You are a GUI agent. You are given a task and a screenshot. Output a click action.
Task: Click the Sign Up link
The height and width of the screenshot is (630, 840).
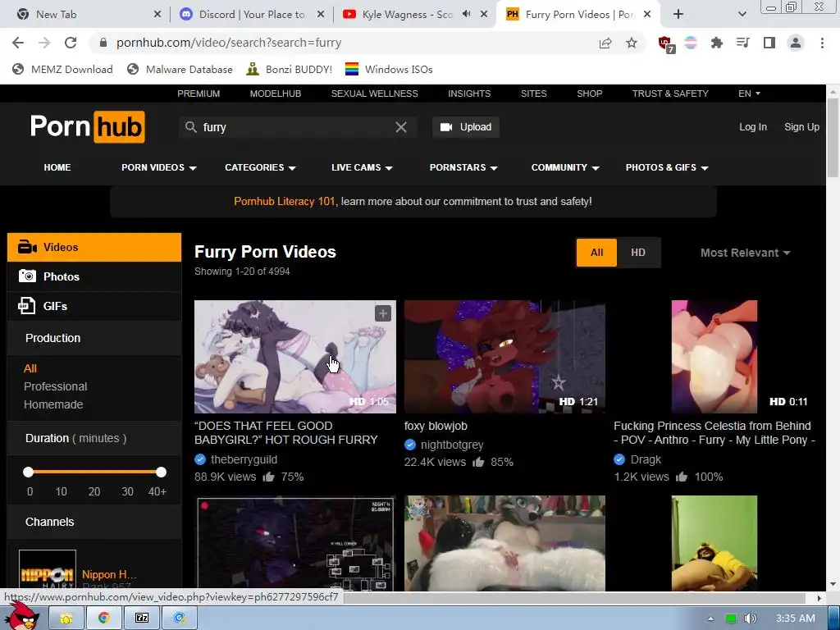coord(801,127)
